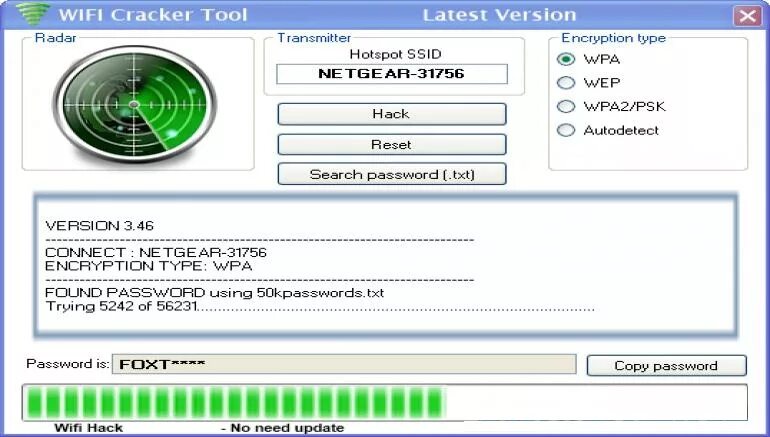The width and height of the screenshot is (770, 437).
Task: Click the green WiFi logo in title bar
Action: [33, 14]
